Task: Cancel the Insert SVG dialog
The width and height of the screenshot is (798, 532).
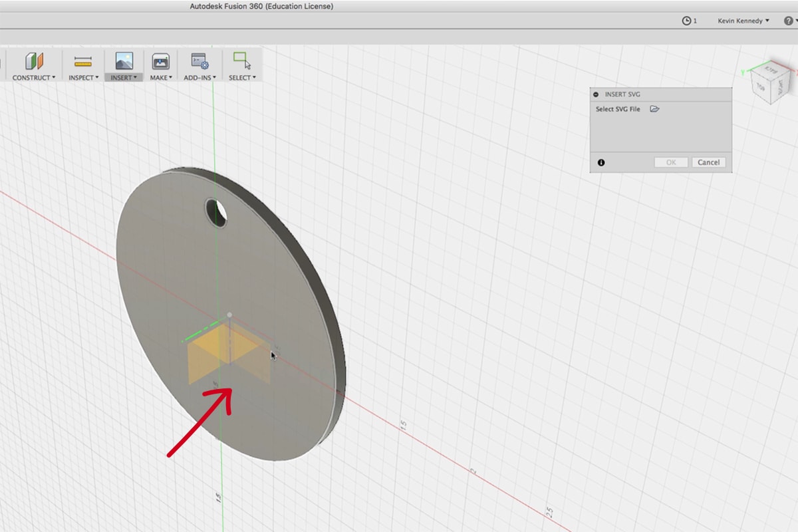Action: click(x=708, y=162)
